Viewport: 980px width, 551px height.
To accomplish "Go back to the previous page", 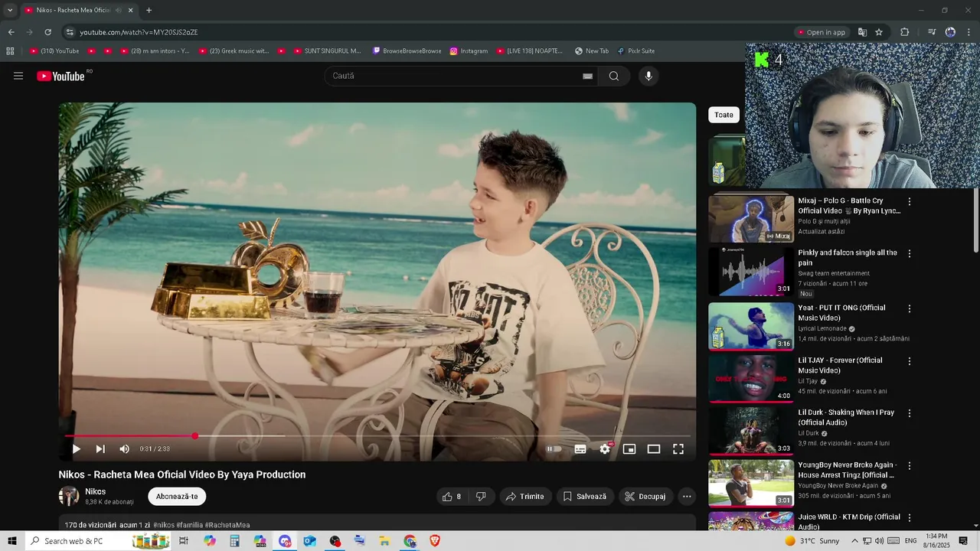I will [x=11, y=32].
